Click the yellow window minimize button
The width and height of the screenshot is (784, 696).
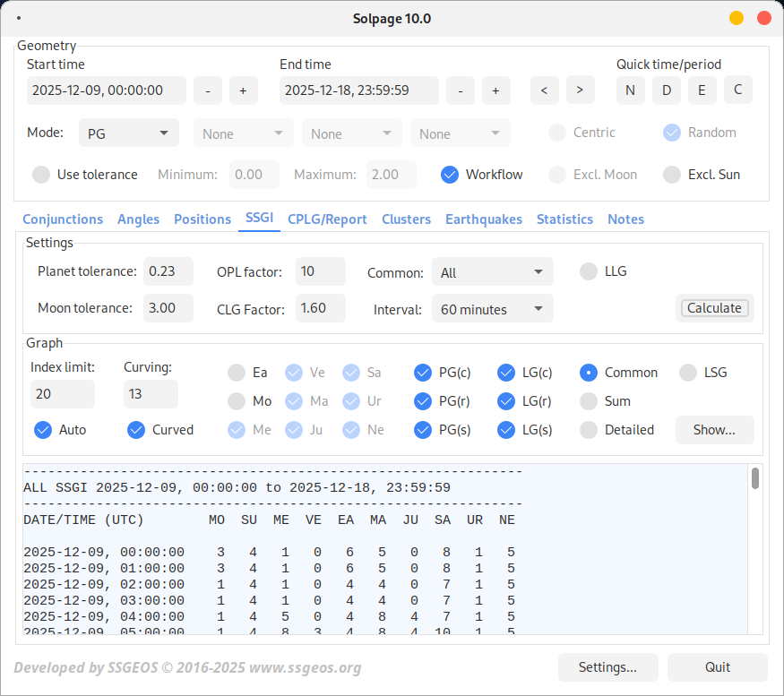[x=737, y=19]
